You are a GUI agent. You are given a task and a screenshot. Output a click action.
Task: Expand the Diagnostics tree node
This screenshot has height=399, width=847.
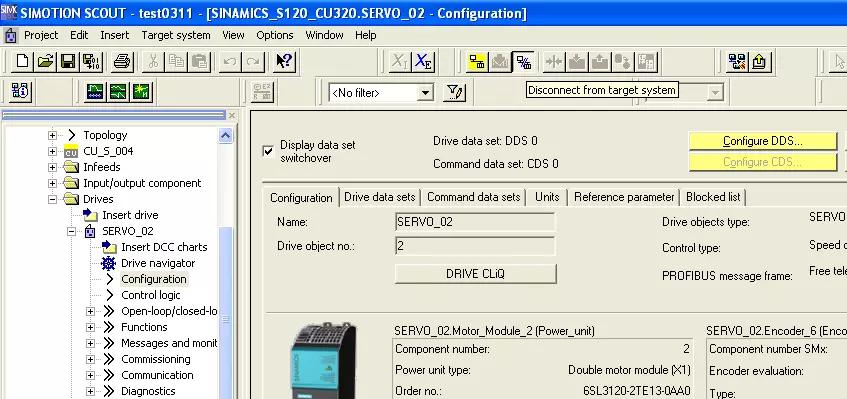click(90, 391)
